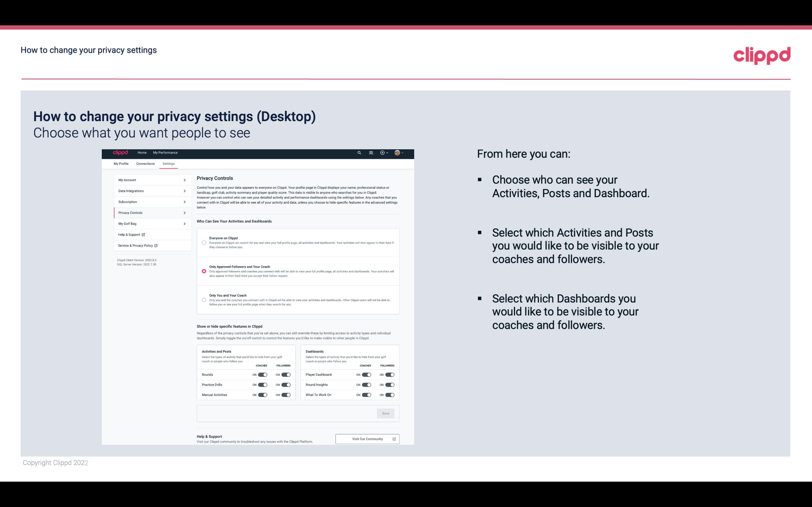Select 'Only Approved Followers and Your Coach' radio button
The image size is (812, 507).
click(203, 271)
